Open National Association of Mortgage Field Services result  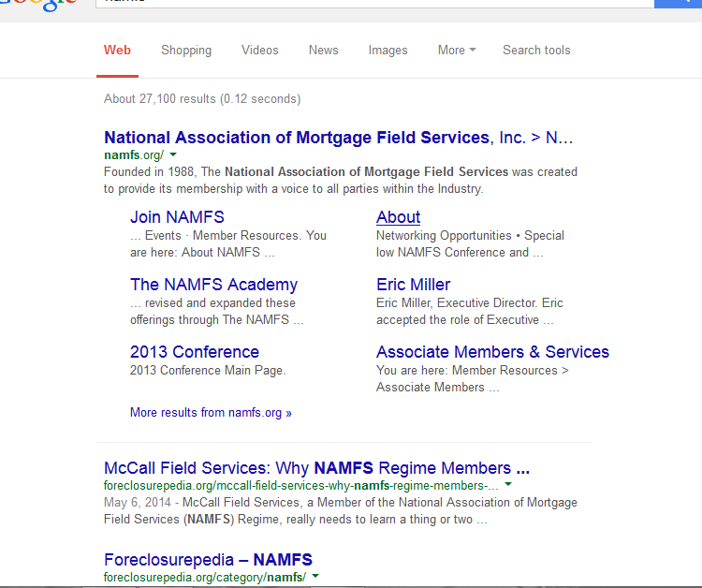coord(339,138)
